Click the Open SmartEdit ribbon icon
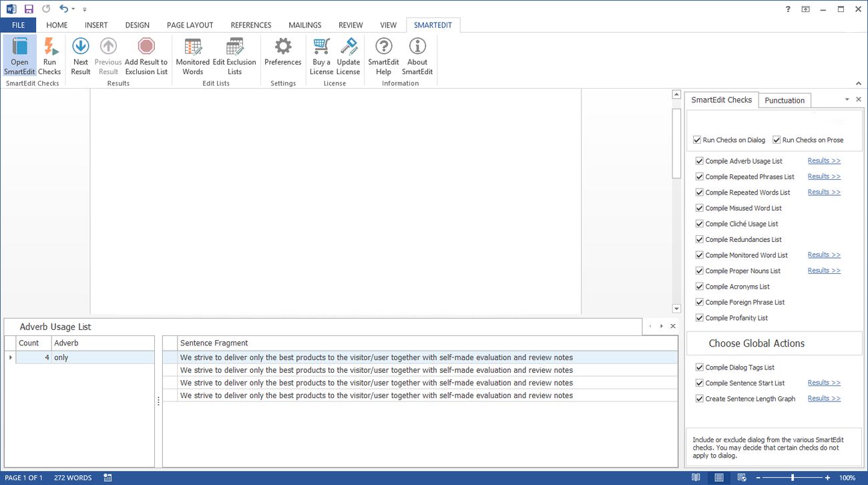 coord(19,57)
